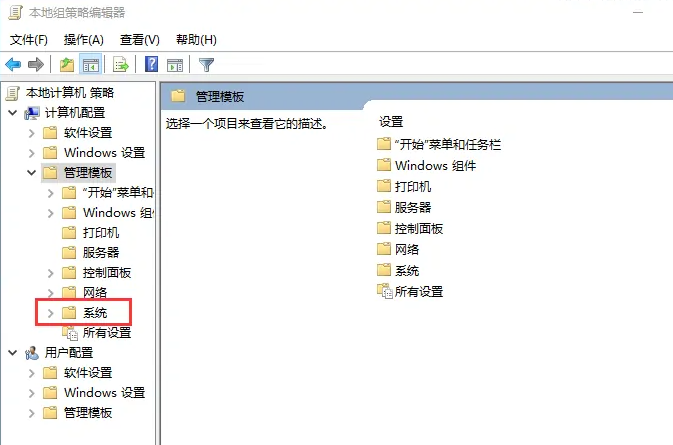Click the 打印机 folder icon in right pane
The height and width of the screenshot is (445, 673).
(384, 186)
